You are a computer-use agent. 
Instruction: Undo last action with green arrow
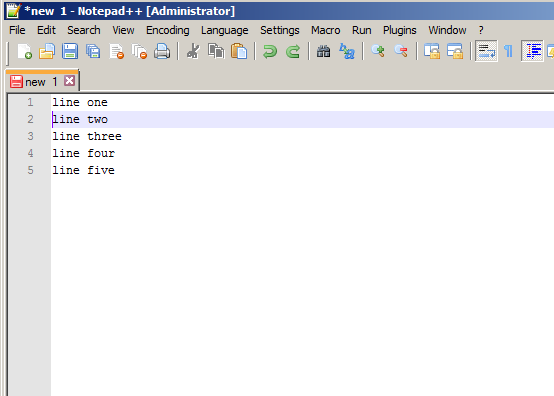[x=270, y=52]
